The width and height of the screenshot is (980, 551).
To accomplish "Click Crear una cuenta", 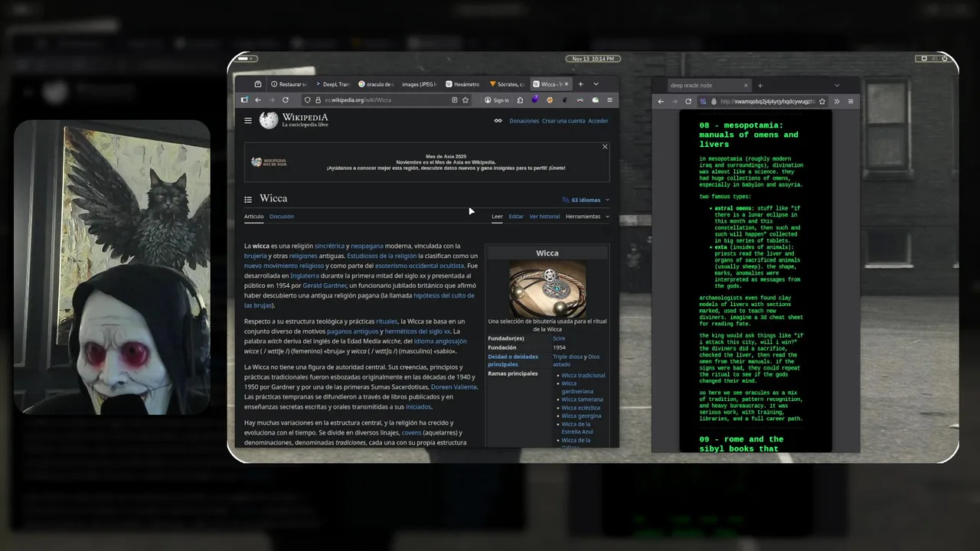I will 563,121.
